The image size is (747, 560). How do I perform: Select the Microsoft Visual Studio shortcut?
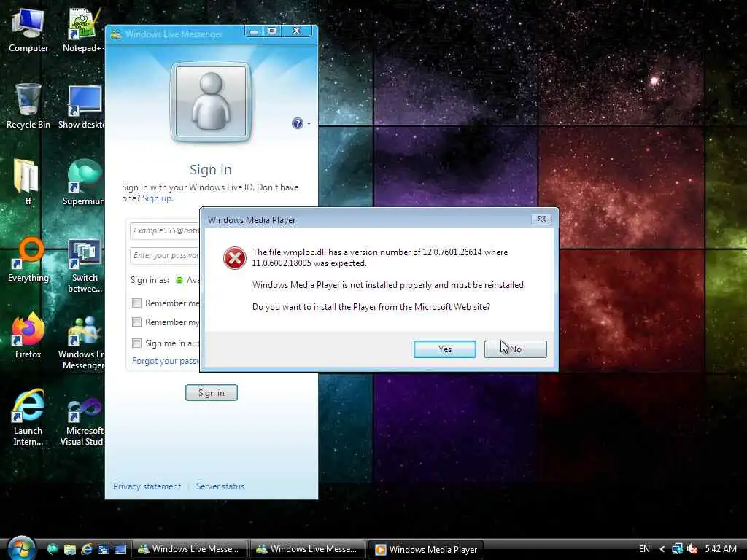tap(83, 419)
